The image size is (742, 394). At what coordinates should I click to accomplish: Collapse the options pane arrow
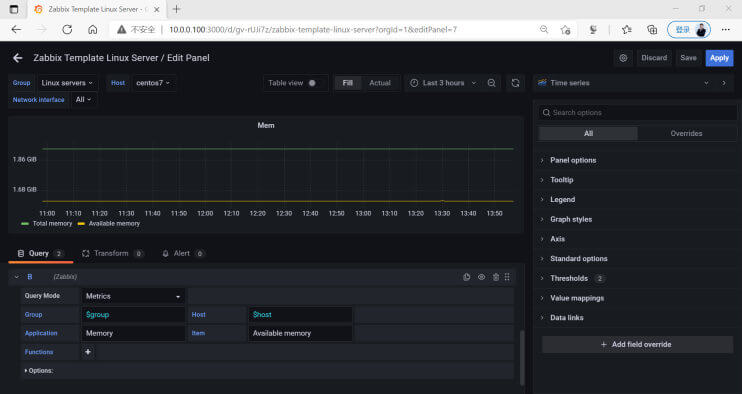pyautogui.click(x=724, y=83)
